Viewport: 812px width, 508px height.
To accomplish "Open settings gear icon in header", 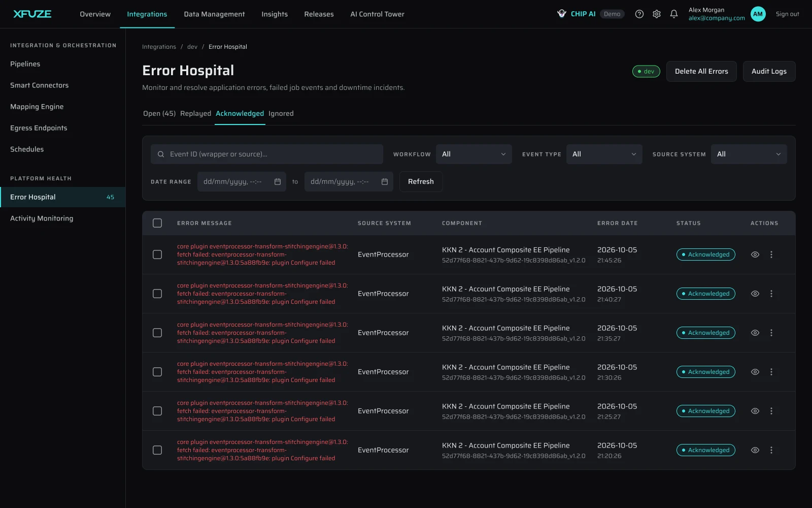I will [657, 14].
